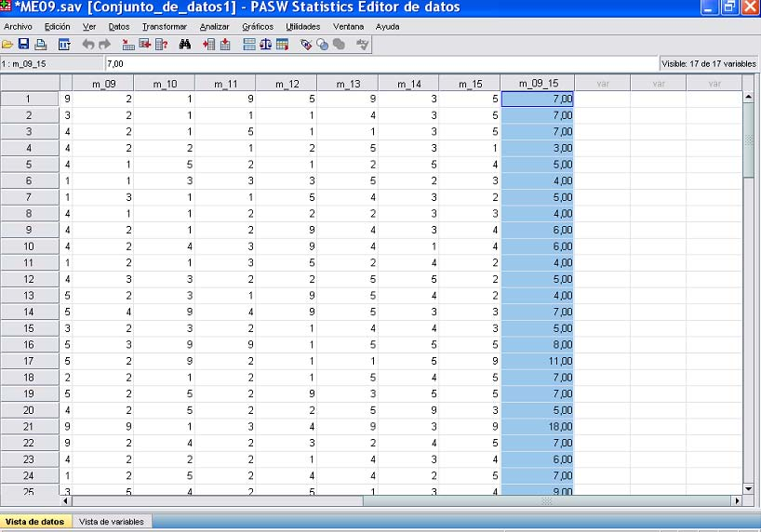Click the horizontal scrollbar right arrow
The height and width of the screenshot is (532, 761).
click(737, 500)
